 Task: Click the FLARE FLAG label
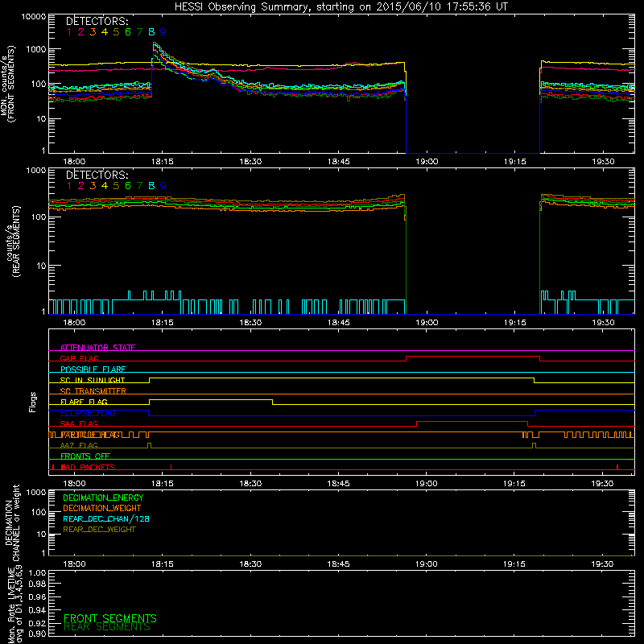click(84, 402)
